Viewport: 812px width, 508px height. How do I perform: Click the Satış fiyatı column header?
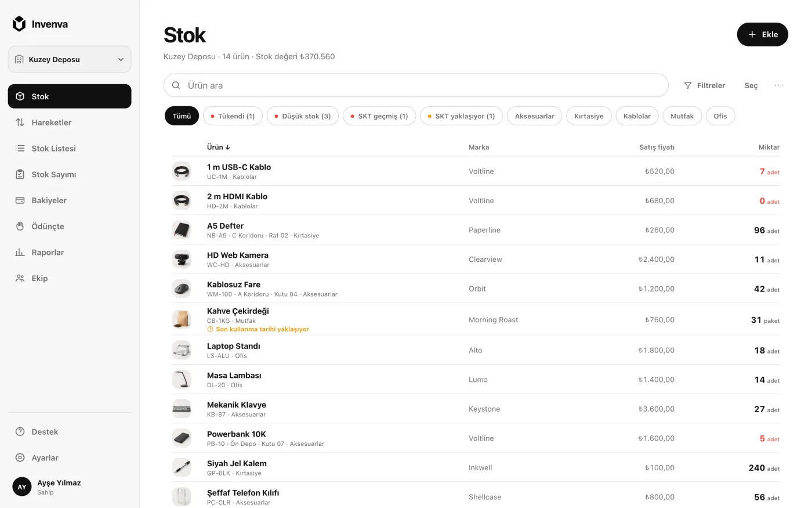point(657,147)
